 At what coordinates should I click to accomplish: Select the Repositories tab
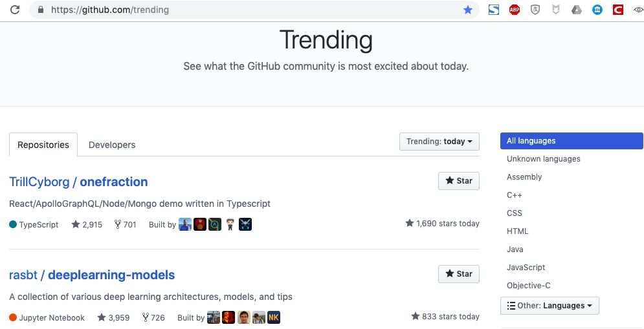tap(43, 145)
